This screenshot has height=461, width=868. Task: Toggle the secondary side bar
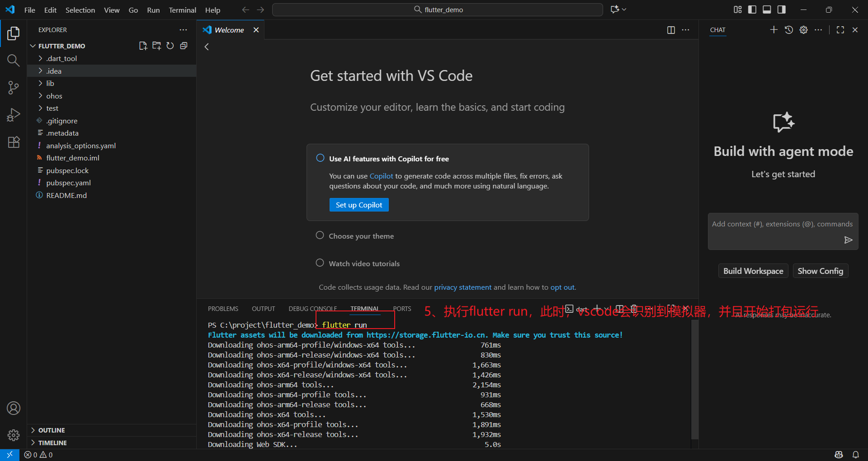click(781, 9)
